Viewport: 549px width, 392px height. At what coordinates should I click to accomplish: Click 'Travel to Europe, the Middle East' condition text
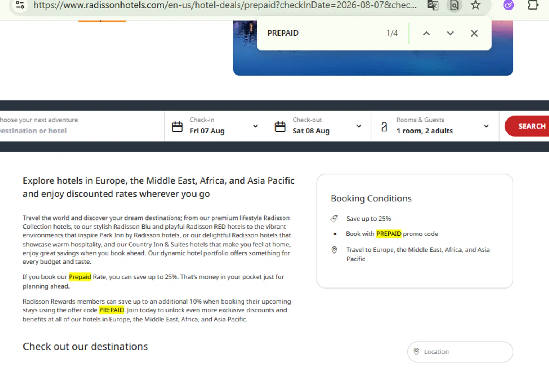(418, 254)
